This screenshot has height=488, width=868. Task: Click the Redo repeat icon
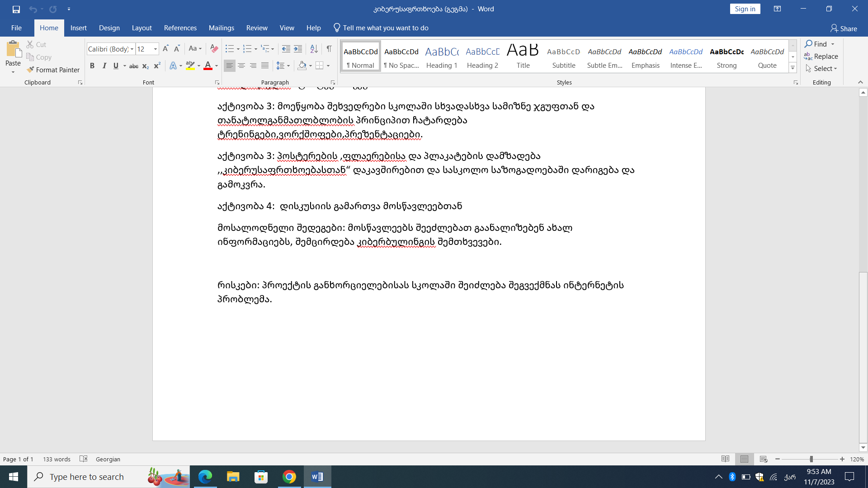(53, 9)
